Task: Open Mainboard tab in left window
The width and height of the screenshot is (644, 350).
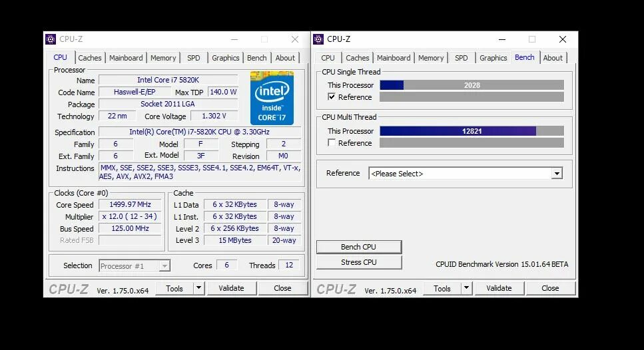Action: click(126, 58)
